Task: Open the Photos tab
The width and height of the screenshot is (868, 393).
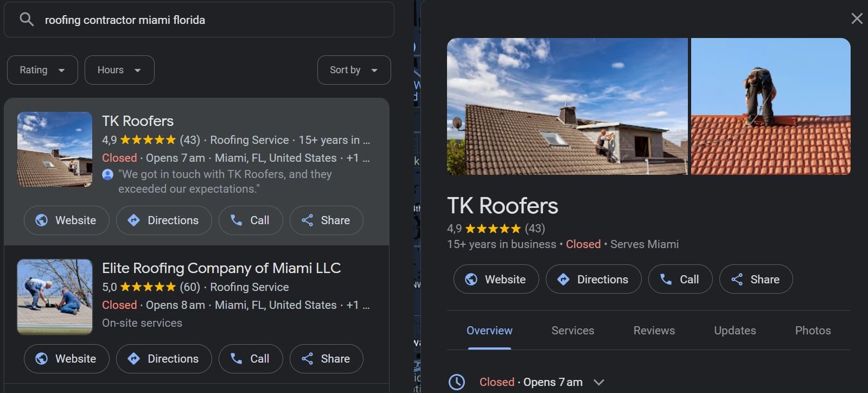Action: [x=813, y=331]
